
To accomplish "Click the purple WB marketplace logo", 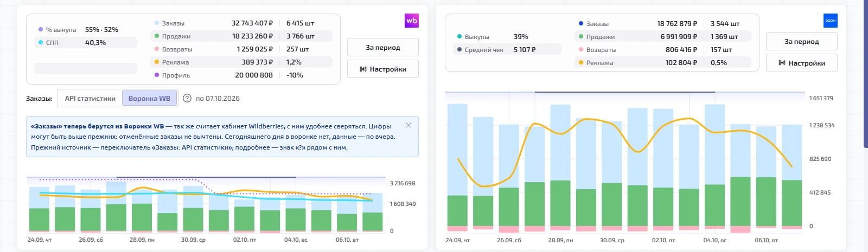I will [412, 21].
